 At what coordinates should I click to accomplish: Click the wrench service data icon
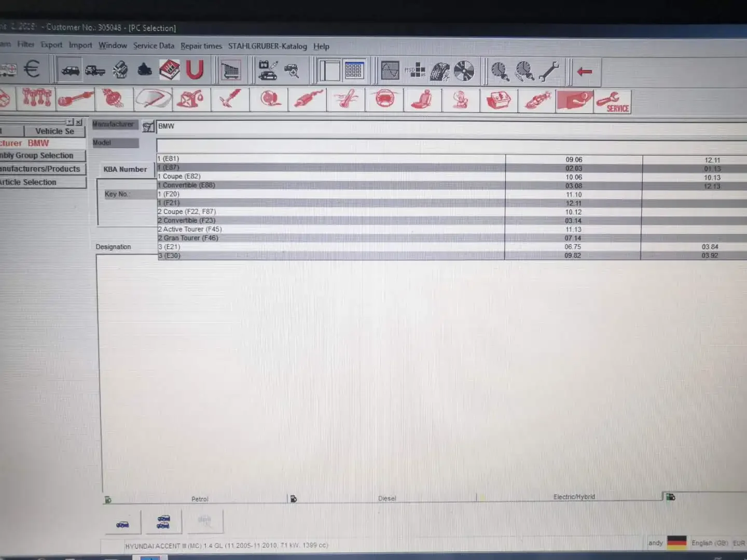point(549,72)
